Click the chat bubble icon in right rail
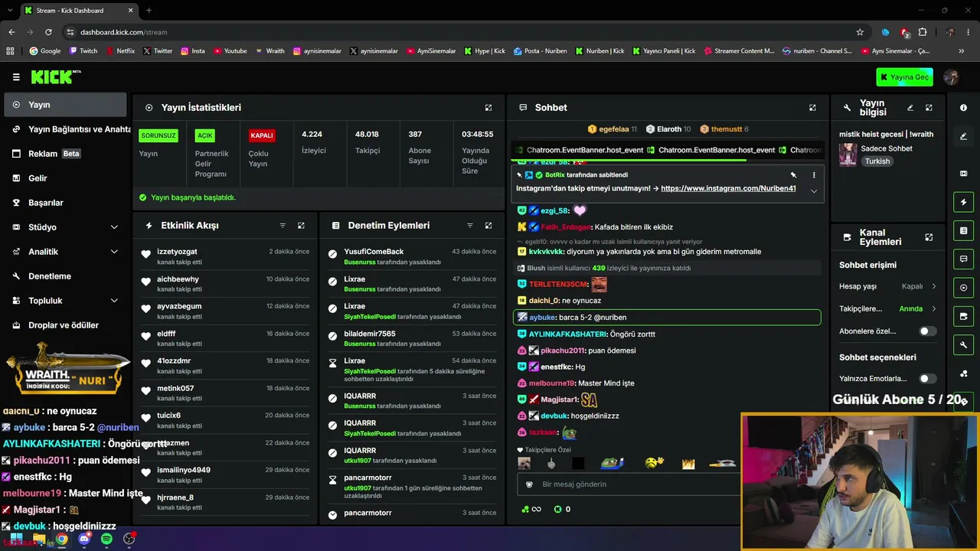 point(963,259)
